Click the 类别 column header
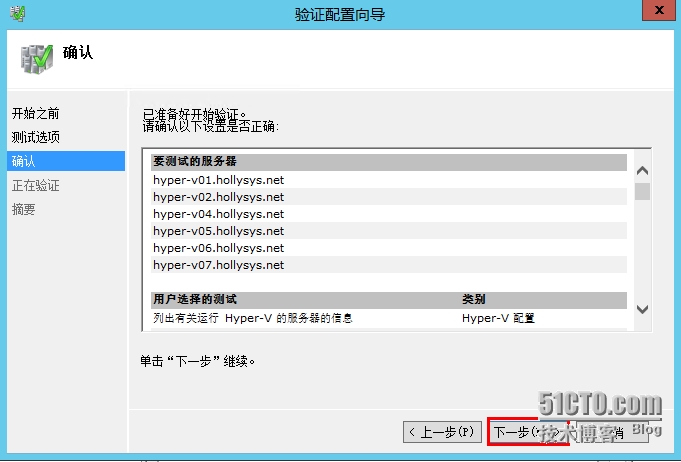 473,299
